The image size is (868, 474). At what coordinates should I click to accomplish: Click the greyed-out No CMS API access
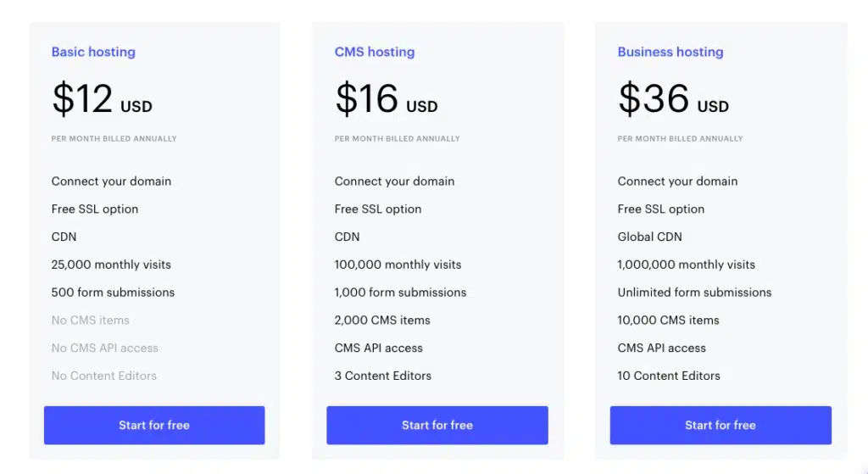point(105,348)
